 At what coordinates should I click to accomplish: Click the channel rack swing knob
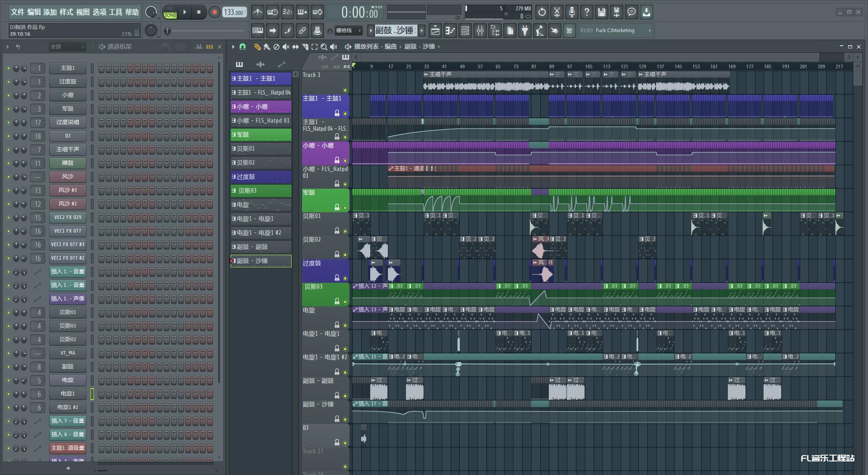point(165,47)
